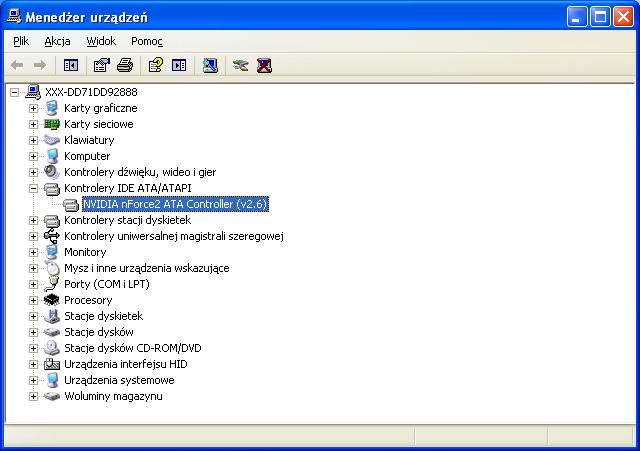640x451 pixels.
Task: Click the Porty COM i LPT icon
Action: pos(52,284)
